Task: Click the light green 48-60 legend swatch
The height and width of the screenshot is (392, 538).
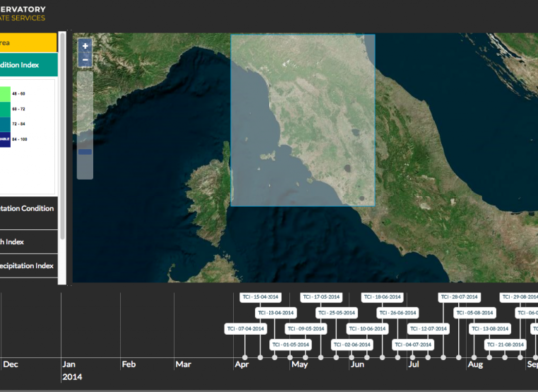Action: tap(5, 94)
